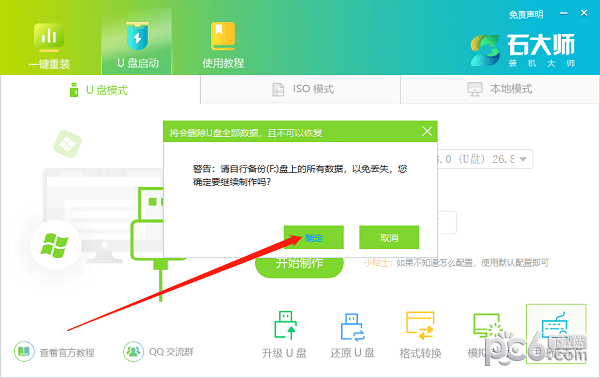Expand the U盘 device dropdown
Image resolution: width=600 pixels, height=378 pixels.
point(523,159)
